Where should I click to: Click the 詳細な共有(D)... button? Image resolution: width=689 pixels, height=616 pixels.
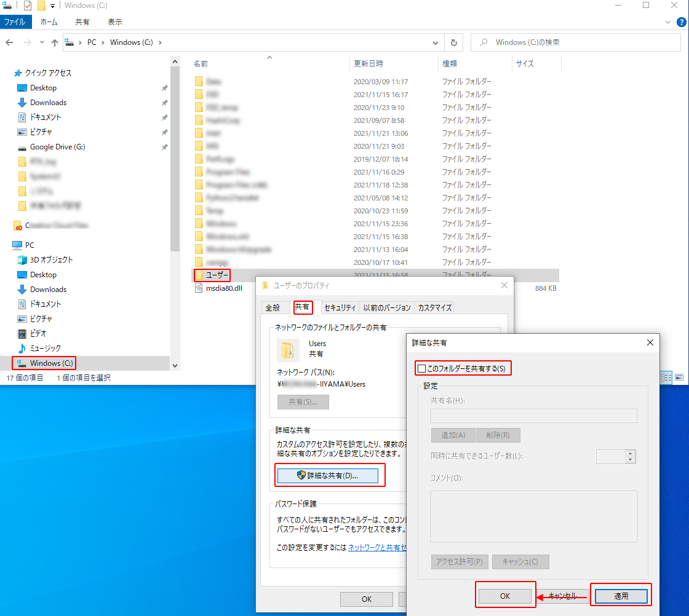point(327,475)
